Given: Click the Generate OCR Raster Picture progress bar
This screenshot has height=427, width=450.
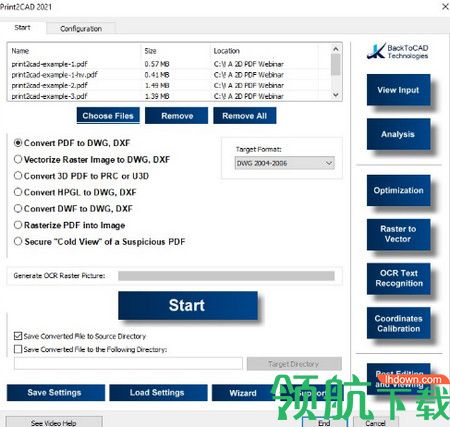Looking at the screenshot, I should point(226,276).
